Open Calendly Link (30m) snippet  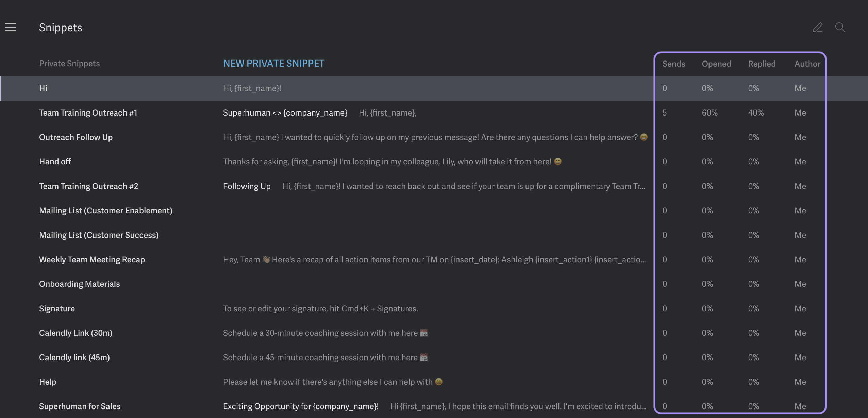[x=76, y=333]
